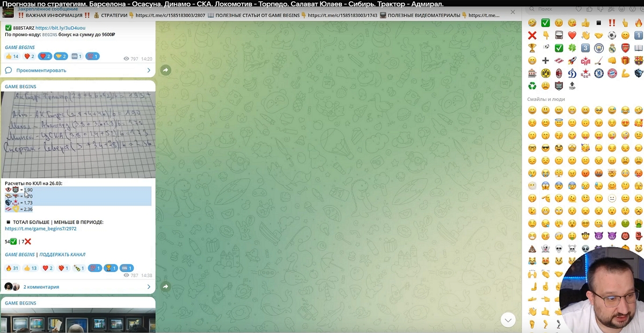
Task: Click the forward arrow beside the КХЛ calculations post
Action: point(166,287)
